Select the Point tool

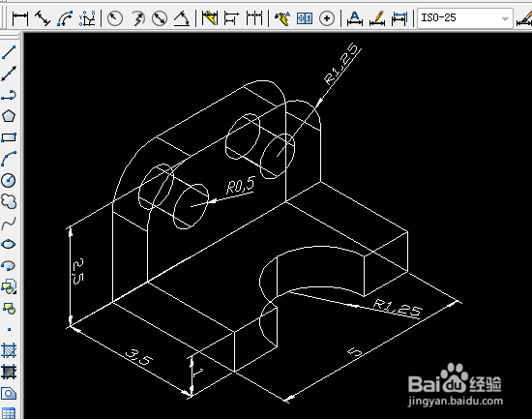pyautogui.click(x=9, y=329)
